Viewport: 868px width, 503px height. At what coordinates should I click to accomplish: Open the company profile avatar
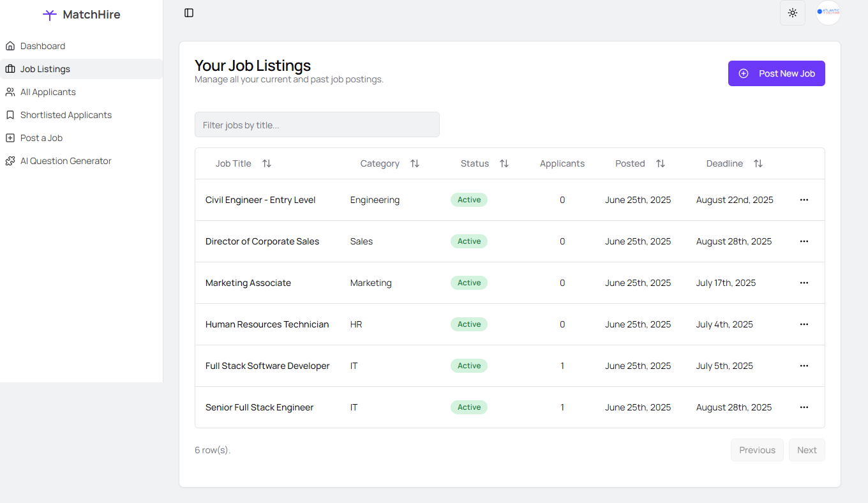click(828, 13)
